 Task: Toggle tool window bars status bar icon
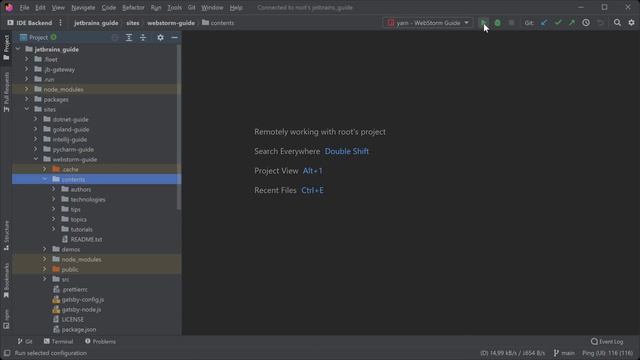coord(7,353)
